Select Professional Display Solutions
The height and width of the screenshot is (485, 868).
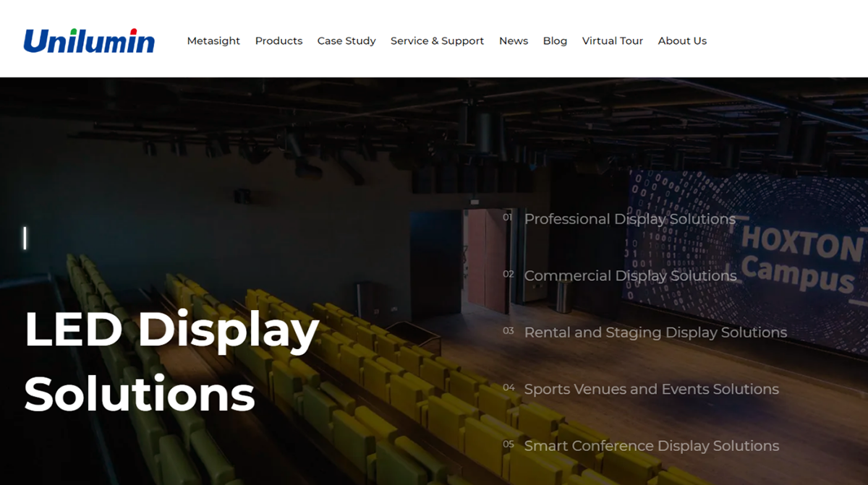pyautogui.click(x=630, y=218)
